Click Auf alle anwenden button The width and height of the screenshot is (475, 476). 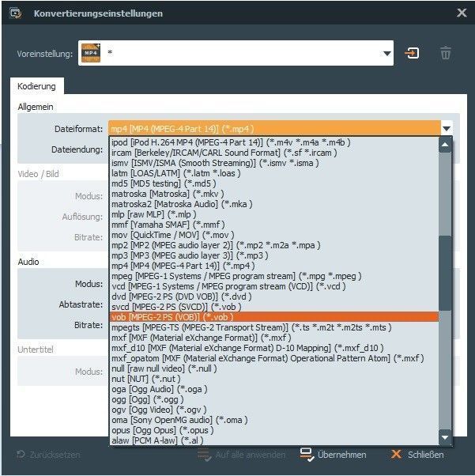point(241,455)
